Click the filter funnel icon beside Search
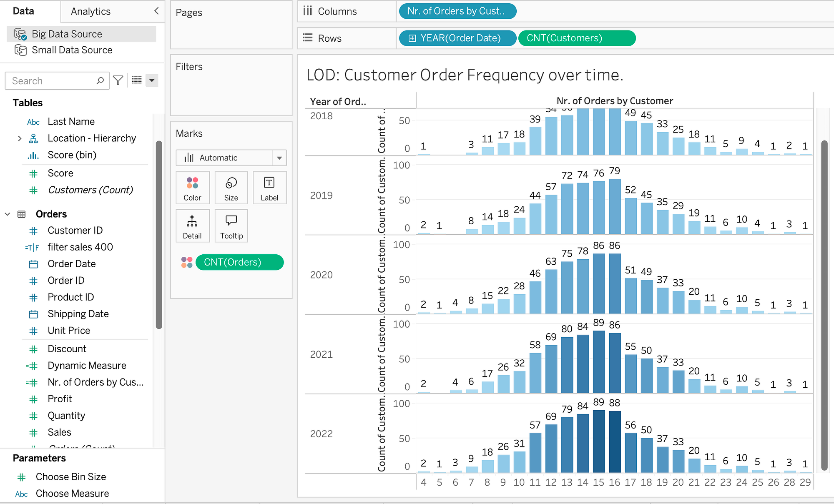This screenshot has width=834, height=504. (x=118, y=80)
